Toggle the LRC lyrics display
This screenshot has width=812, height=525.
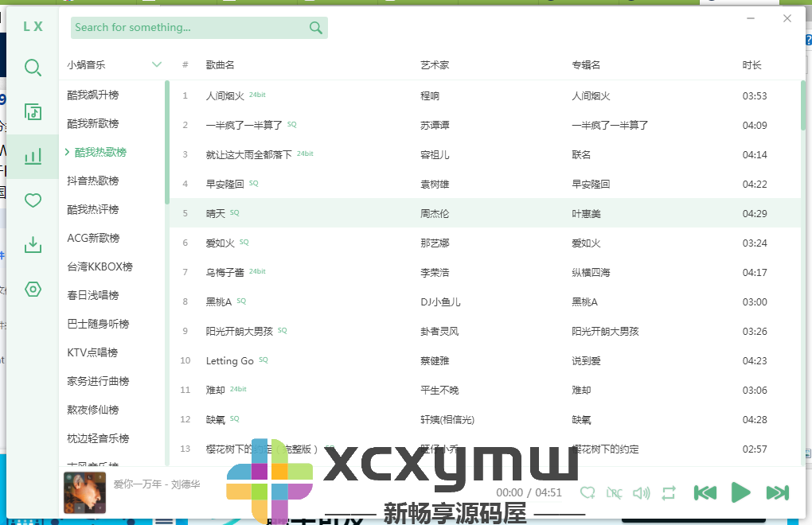[x=614, y=493]
